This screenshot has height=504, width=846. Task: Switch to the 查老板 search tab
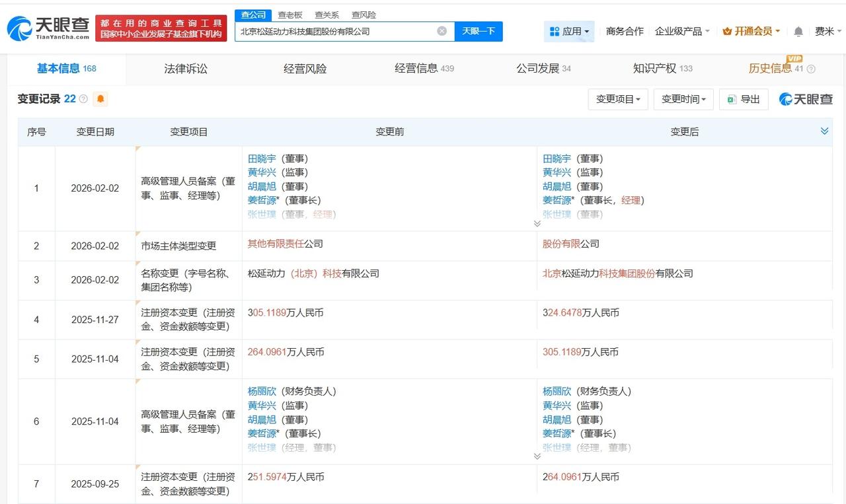[291, 15]
